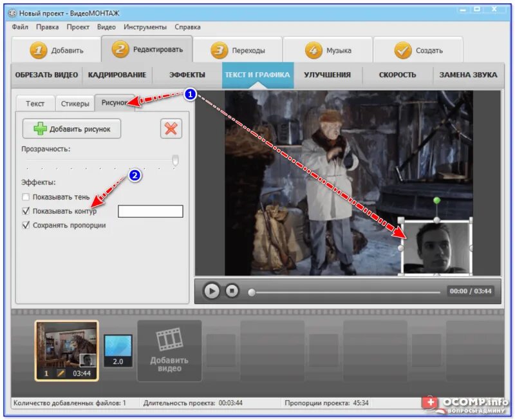Switch to УЛУЧШЕНИЯ section
Viewport: 515px width, 420px height.
click(328, 75)
